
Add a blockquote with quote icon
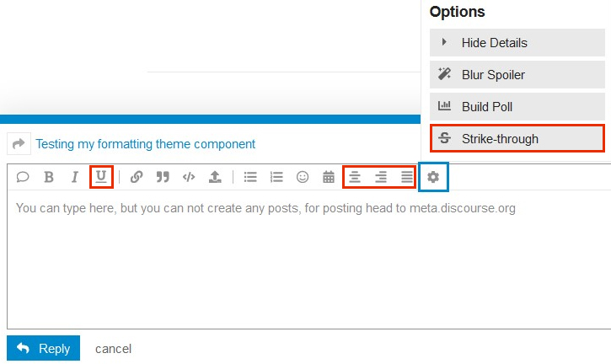[x=163, y=177]
